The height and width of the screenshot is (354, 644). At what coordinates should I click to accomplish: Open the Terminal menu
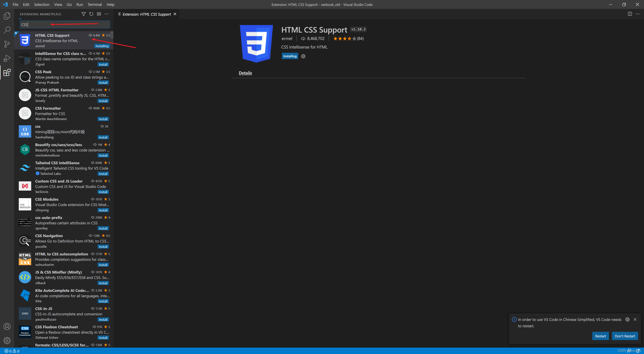pyautogui.click(x=94, y=5)
